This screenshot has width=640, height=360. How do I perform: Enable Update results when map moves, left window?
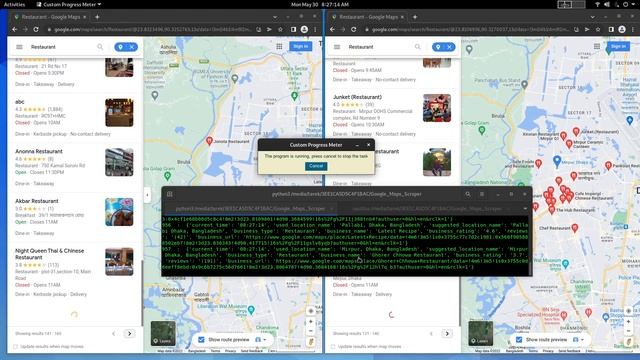16,347
